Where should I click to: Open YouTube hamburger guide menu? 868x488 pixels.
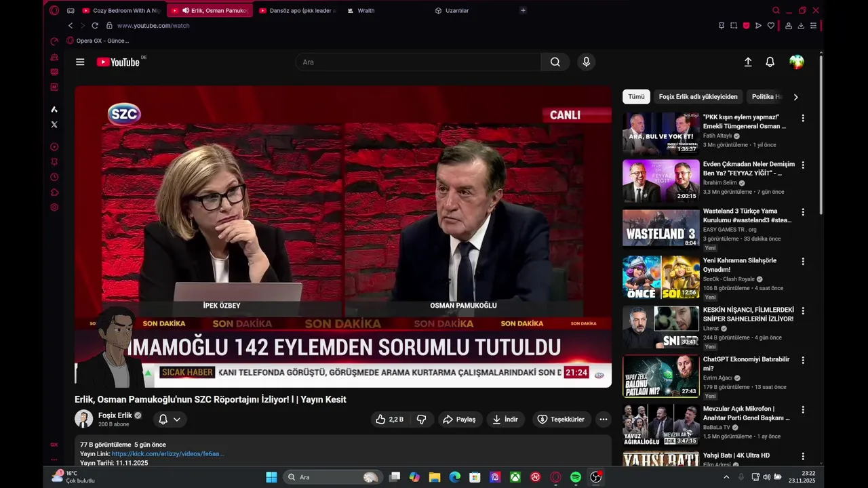pyautogui.click(x=80, y=62)
